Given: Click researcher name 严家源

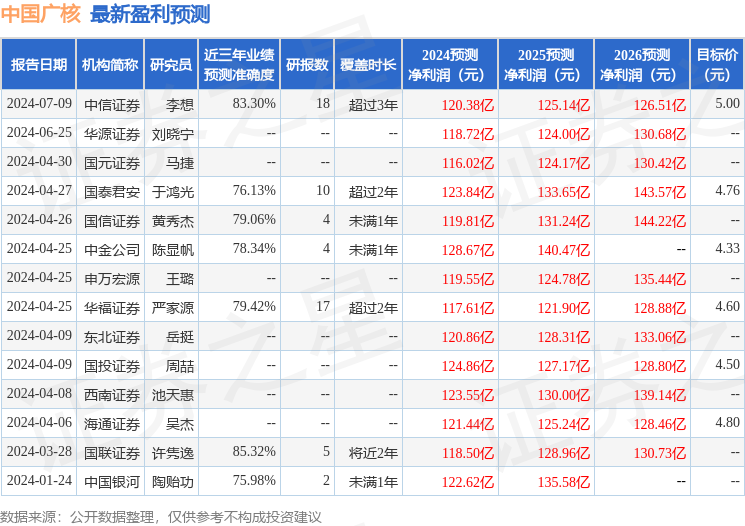Looking at the screenshot, I should [x=173, y=308].
